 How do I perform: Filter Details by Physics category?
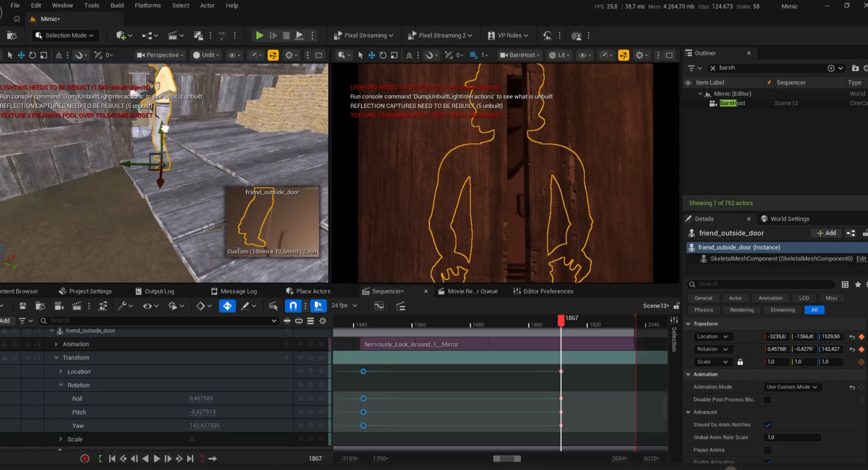tap(704, 310)
